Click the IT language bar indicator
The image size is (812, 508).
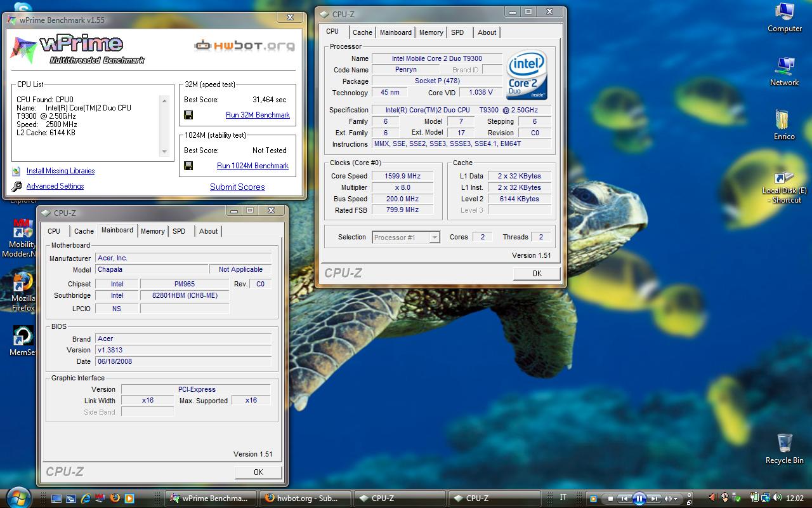[563, 497]
